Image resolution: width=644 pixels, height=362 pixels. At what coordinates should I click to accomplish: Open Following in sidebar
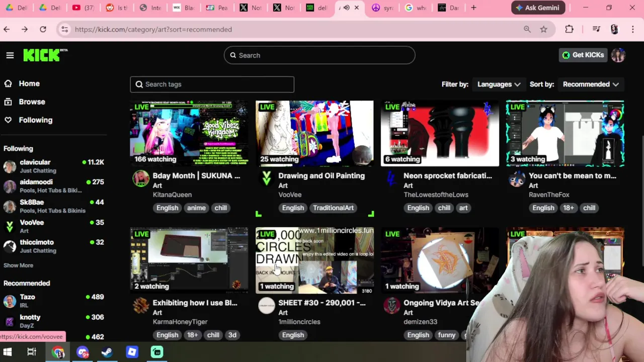pos(35,120)
